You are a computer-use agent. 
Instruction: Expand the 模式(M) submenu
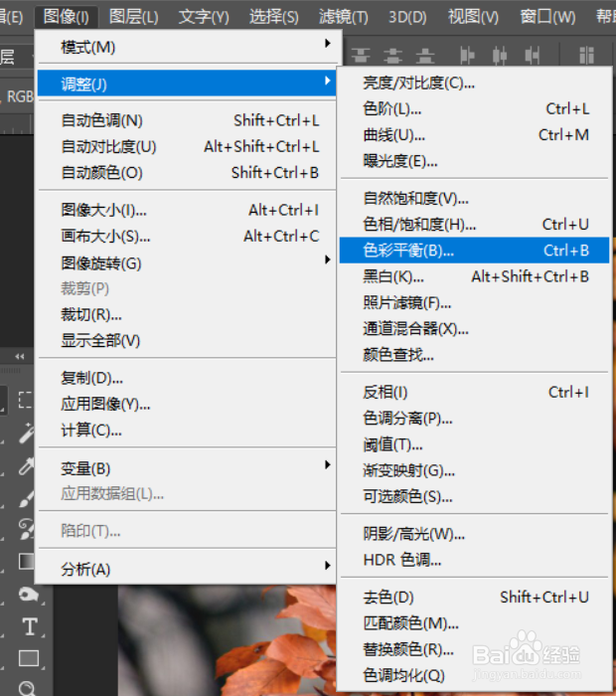point(188,47)
